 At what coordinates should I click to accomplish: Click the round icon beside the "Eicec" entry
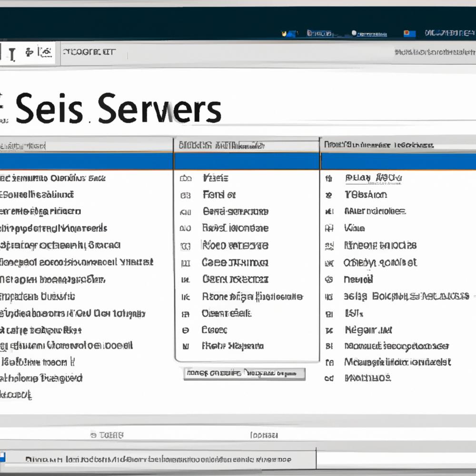click(185, 330)
